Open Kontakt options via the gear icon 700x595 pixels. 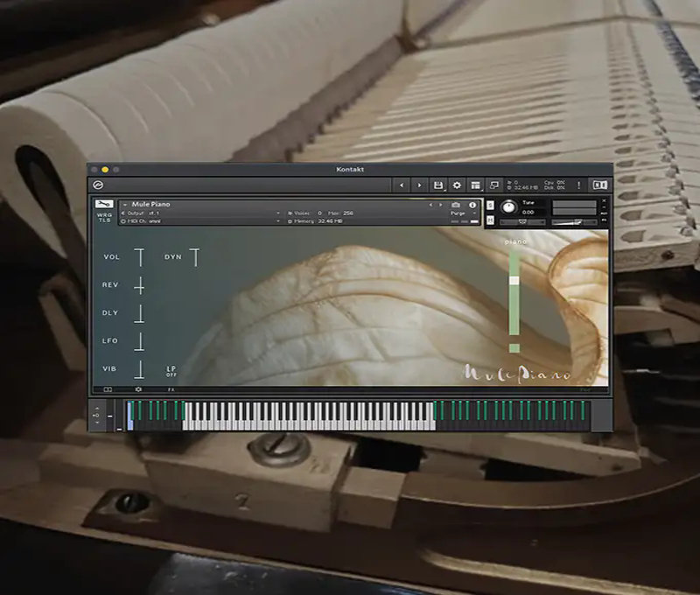(x=457, y=185)
